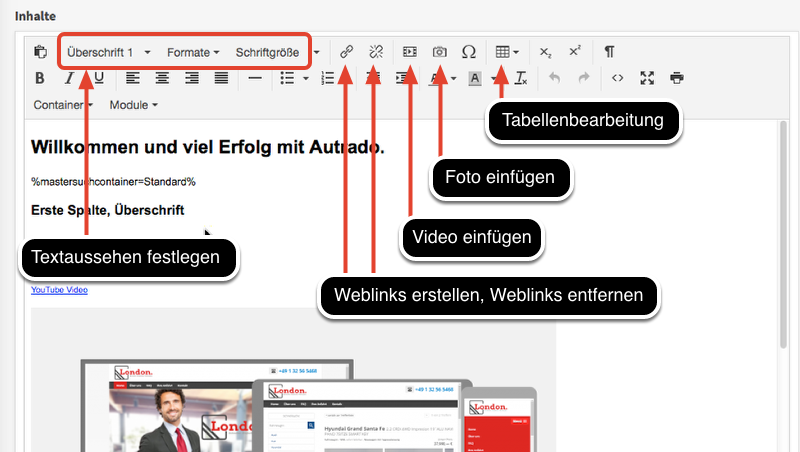Open the Module menu
This screenshot has width=800, height=452.
pos(134,105)
